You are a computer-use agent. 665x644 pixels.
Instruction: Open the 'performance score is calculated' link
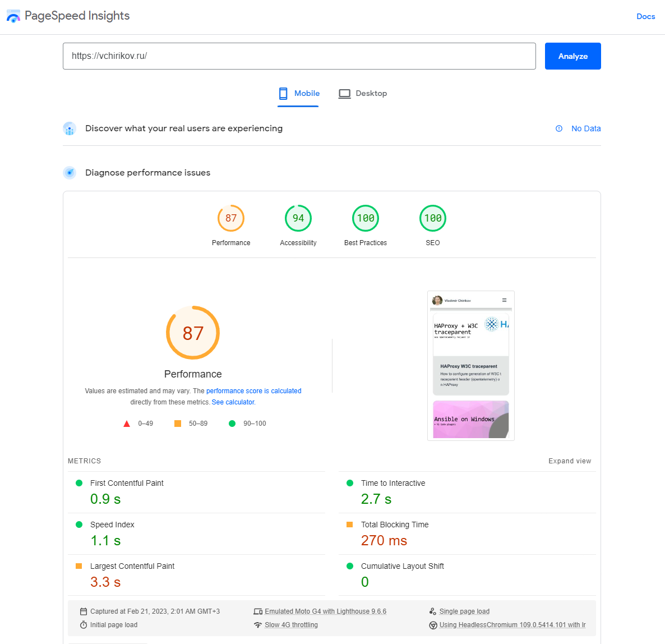[x=253, y=391]
